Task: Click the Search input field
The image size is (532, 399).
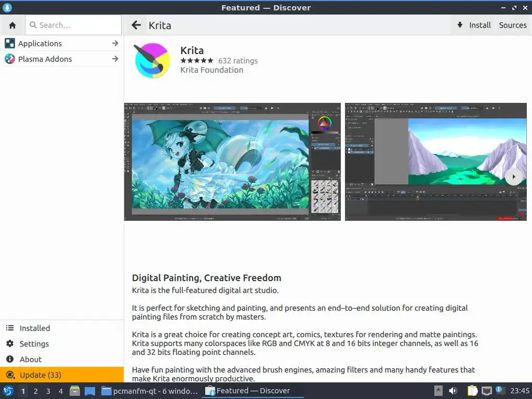Action: (x=73, y=25)
